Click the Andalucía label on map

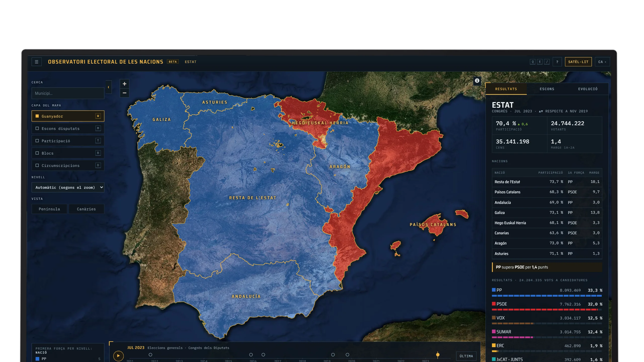tap(246, 296)
